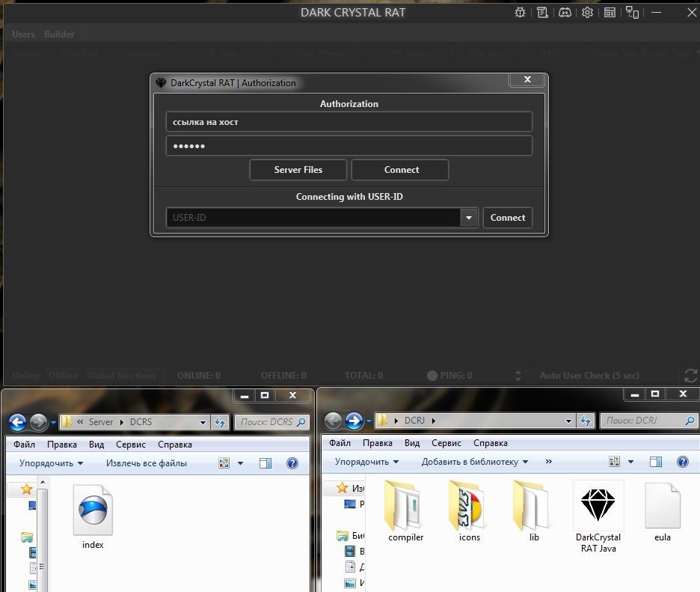Open Добавить в библиотеку dropdown
This screenshot has height=592, width=700.
(x=475, y=462)
